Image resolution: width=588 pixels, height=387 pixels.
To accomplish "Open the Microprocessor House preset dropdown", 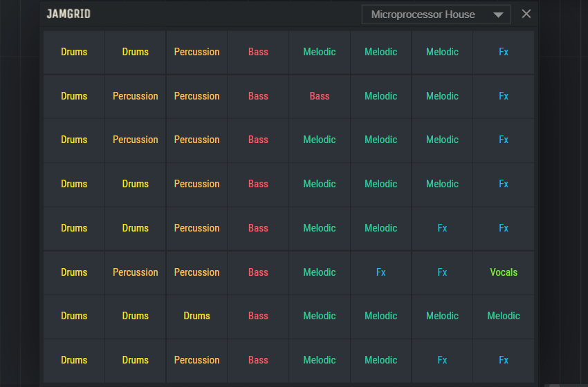I will (x=436, y=15).
